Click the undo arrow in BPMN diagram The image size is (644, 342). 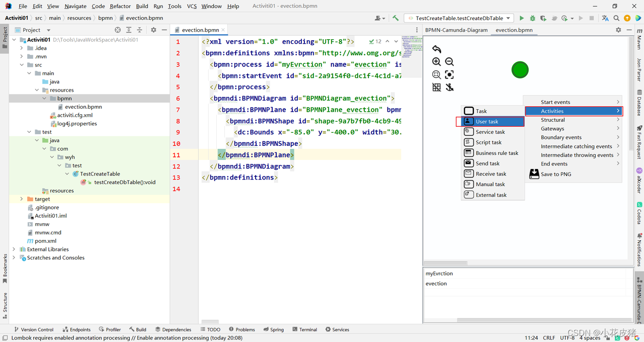pos(436,49)
